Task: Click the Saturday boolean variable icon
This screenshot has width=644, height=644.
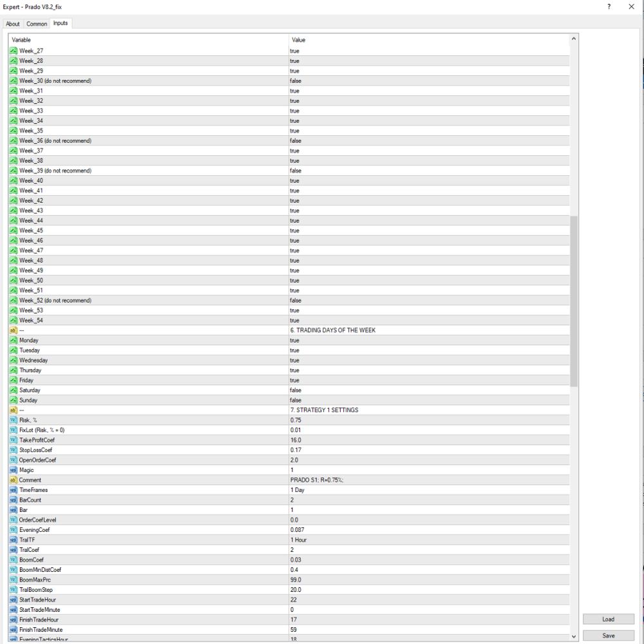Action: pyautogui.click(x=13, y=390)
